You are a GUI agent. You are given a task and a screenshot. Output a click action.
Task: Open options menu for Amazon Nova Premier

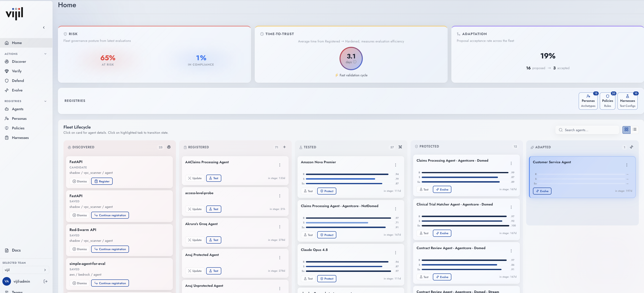[x=395, y=165]
